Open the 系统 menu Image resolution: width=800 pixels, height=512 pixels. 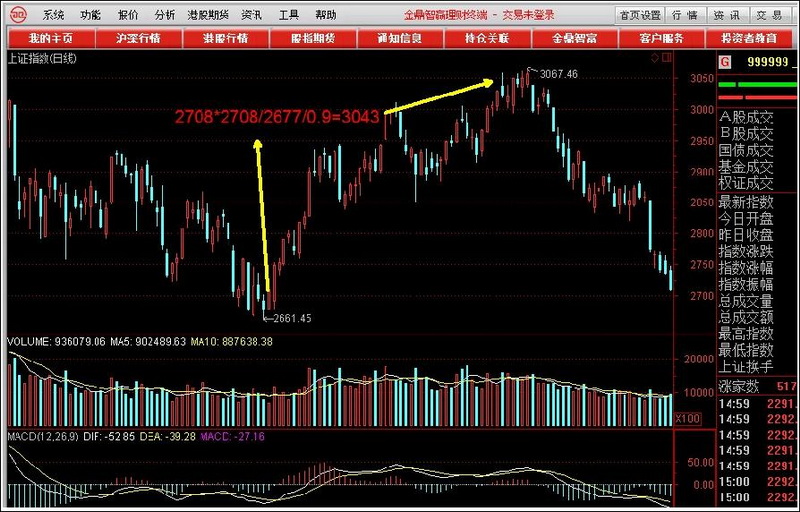point(54,15)
